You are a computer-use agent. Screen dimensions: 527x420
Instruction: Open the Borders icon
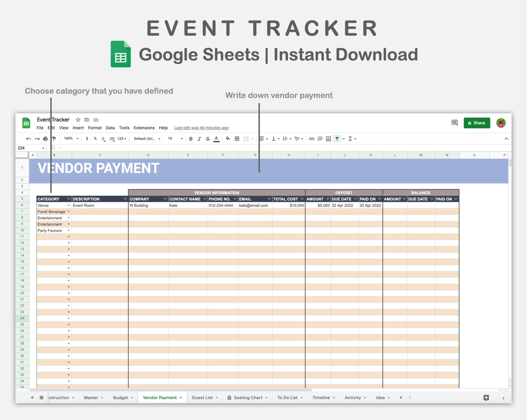[236, 139]
